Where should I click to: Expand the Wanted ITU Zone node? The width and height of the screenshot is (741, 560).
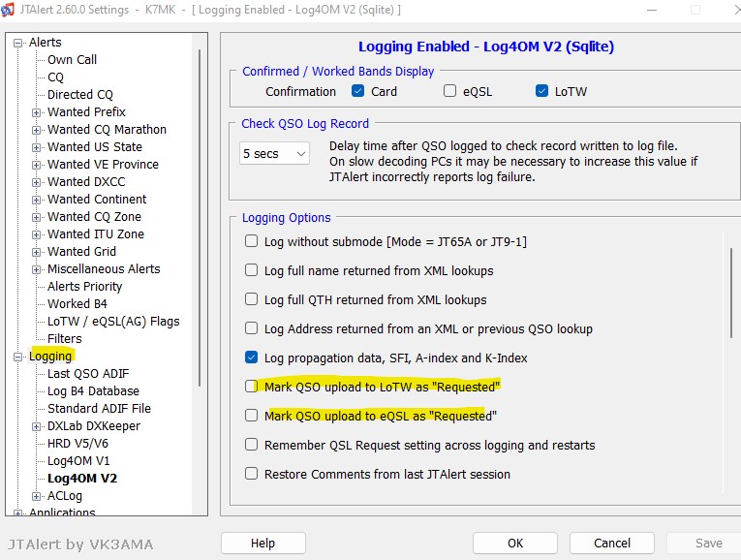tap(36, 234)
